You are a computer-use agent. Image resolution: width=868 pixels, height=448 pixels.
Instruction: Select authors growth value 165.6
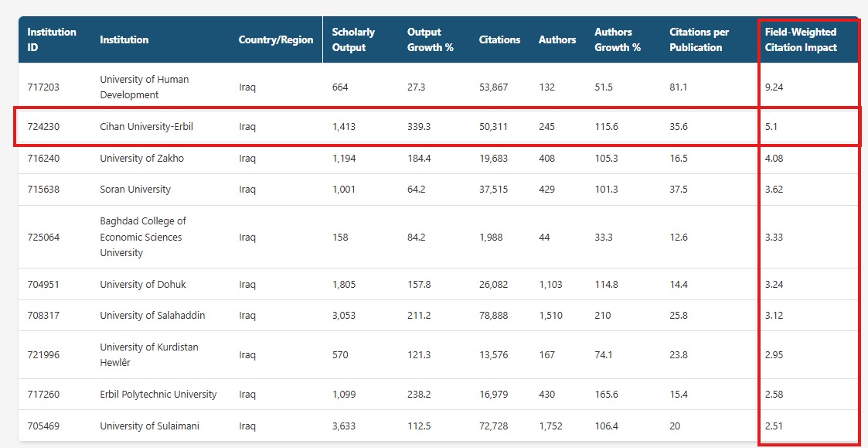click(606, 394)
